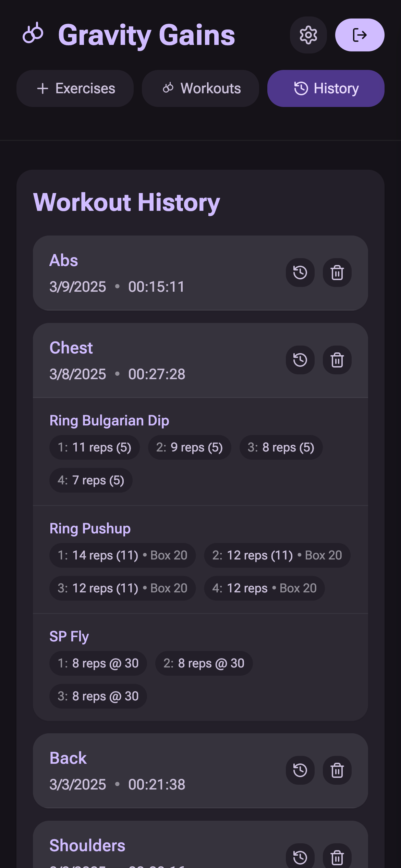Open the settings gear
The width and height of the screenshot is (401, 868).
308,35
